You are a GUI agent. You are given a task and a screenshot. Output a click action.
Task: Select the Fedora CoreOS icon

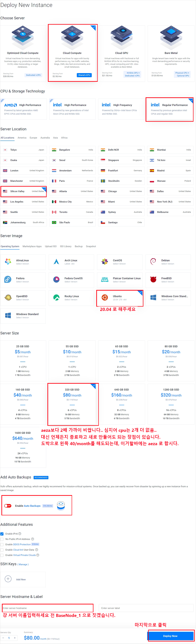(x=56, y=280)
